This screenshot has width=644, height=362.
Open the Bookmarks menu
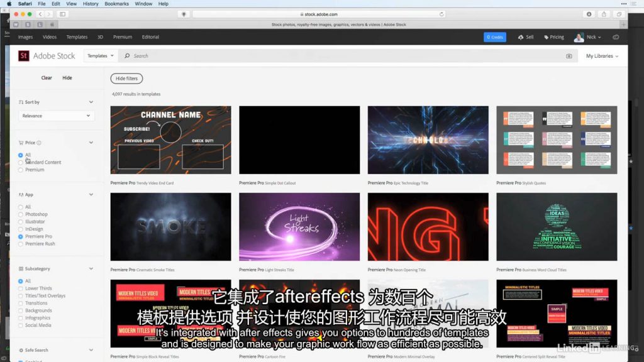116,4
